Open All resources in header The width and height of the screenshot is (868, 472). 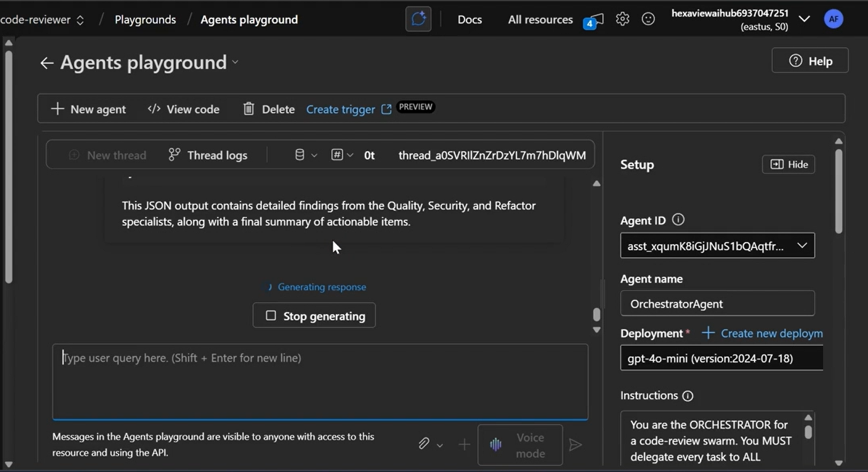[540, 20]
